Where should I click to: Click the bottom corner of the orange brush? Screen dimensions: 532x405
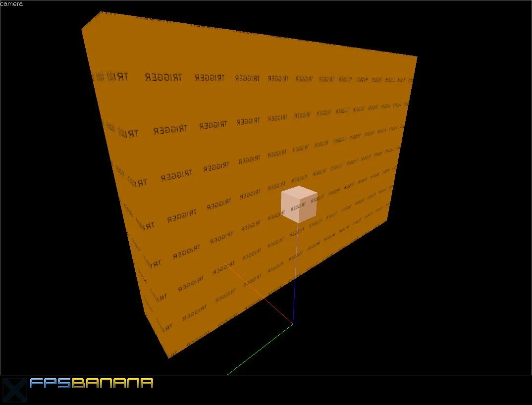point(169,357)
